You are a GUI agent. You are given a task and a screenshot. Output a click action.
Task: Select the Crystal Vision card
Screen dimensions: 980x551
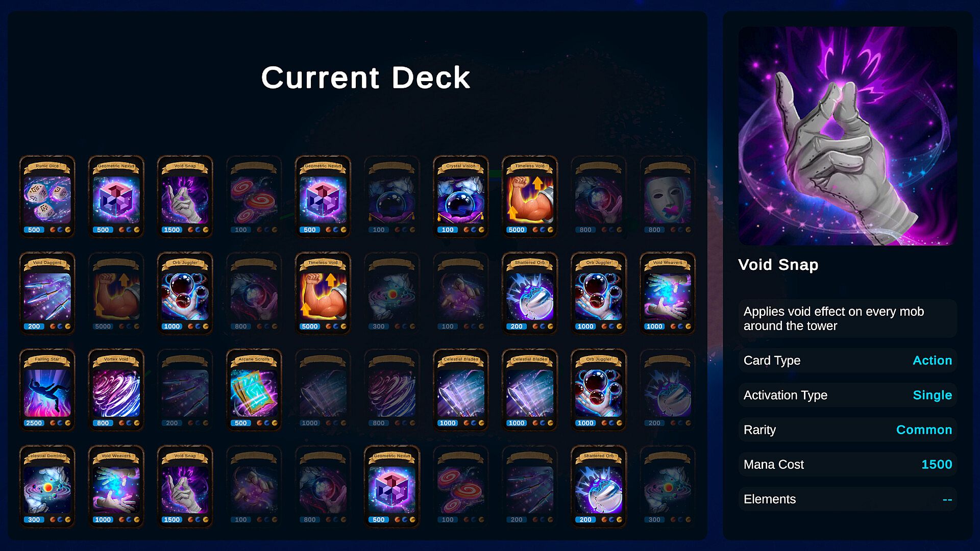point(460,196)
